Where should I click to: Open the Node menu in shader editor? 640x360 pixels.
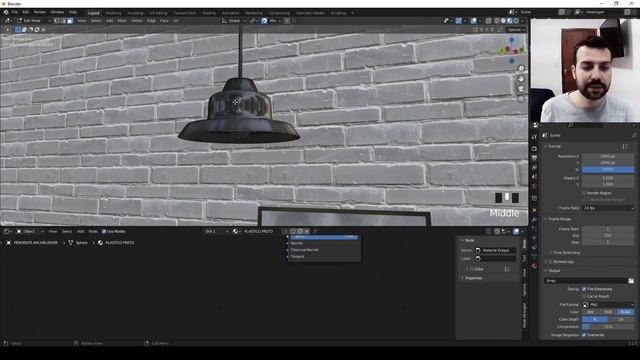(x=93, y=231)
